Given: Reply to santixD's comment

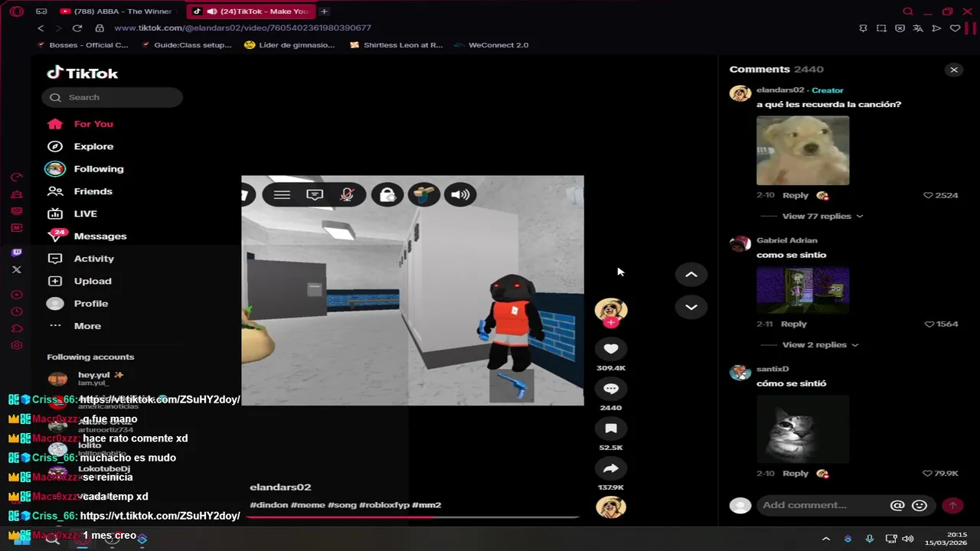Looking at the screenshot, I should coord(795,473).
